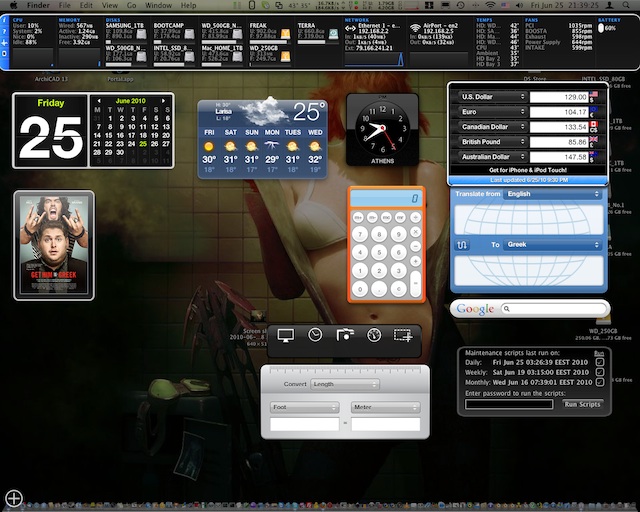Toggle the Weekly maintenance script checkbox

600,372
